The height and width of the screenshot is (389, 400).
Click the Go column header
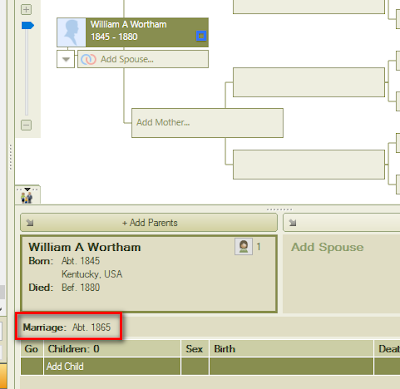tap(32, 349)
